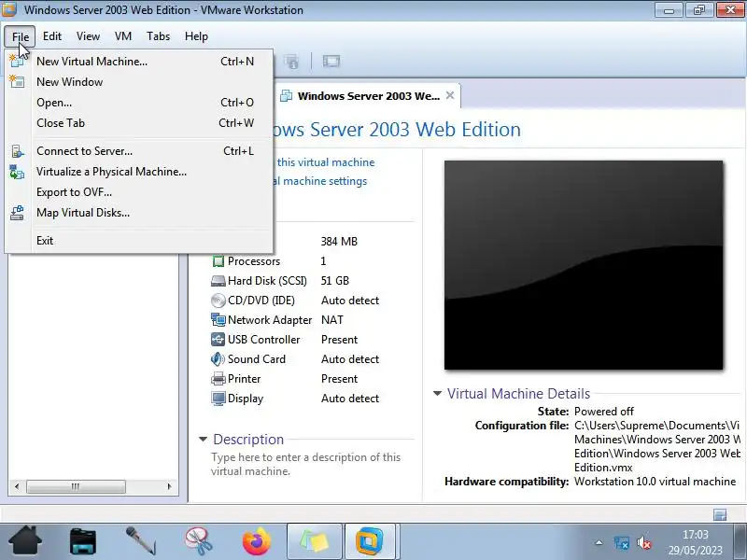Click the Map Virtual Disks icon

click(x=17, y=213)
